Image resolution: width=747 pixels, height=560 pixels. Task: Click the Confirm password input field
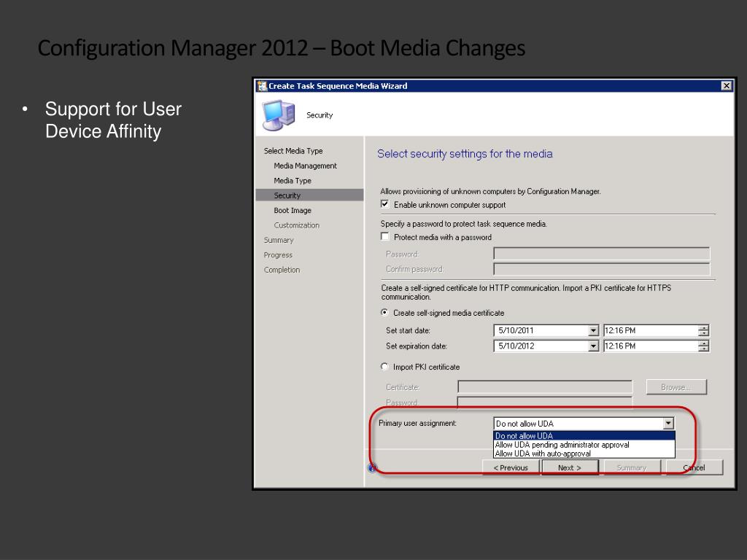pos(602,269)
